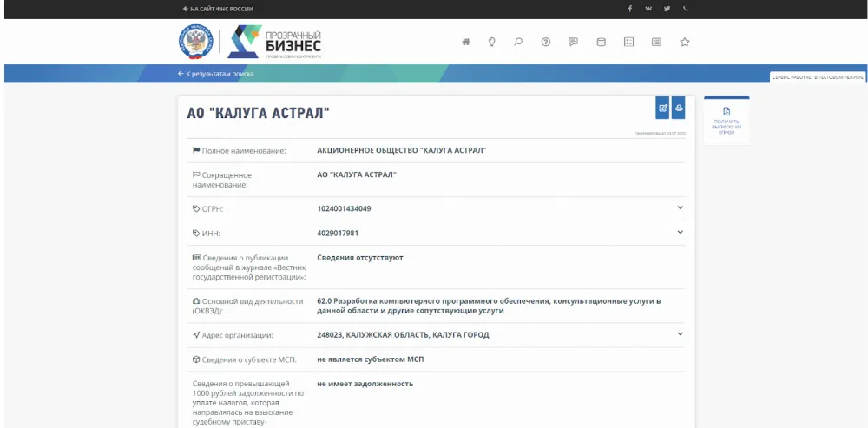Select the company title АО "КАЛУГА АСТРАЛ"
868x428 pixels.
pyautogui.click(x=259, y=114)
